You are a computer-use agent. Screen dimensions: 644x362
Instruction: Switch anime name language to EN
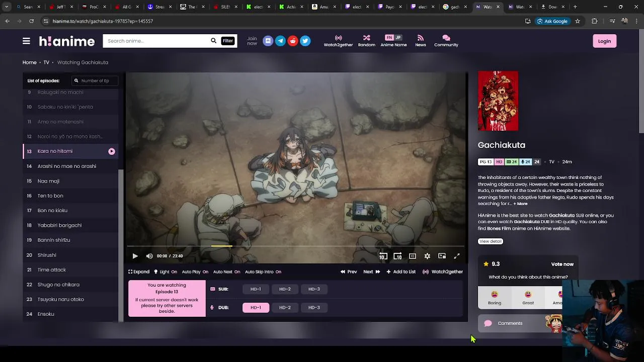pyautogui.click(x=389, y=38)
